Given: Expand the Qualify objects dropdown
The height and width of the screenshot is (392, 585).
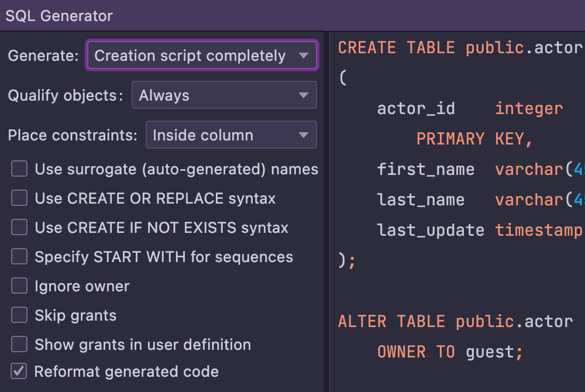Looking at the screenshot, I should (224, 95).
